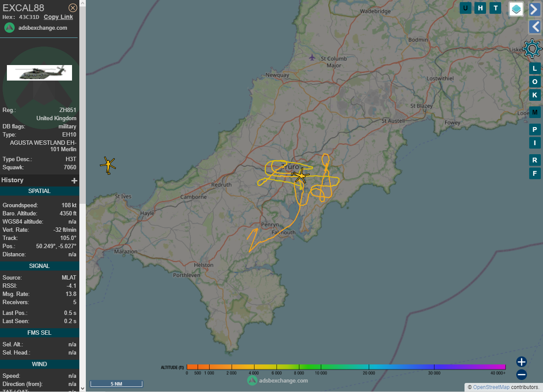Click the SIGNAL section header
This screenshot has height=392, width=543.
tap(40, 266)
